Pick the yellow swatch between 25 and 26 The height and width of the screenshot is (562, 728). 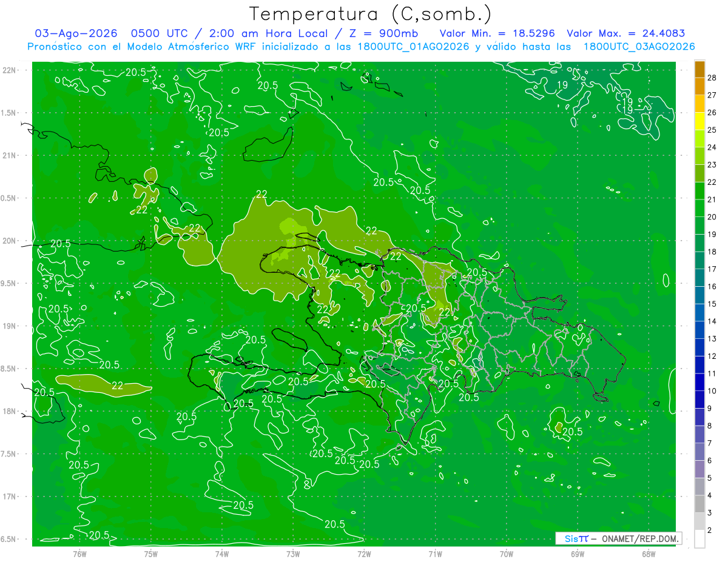pos(699,121)
